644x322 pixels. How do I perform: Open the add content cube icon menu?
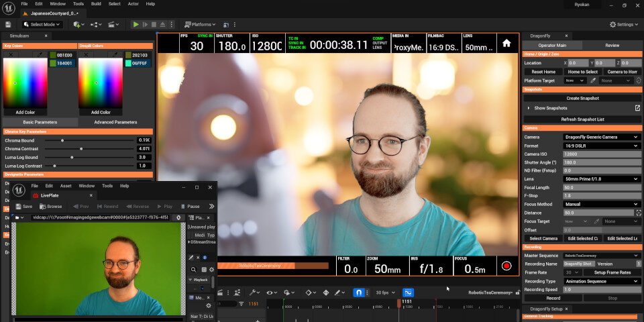78,25
